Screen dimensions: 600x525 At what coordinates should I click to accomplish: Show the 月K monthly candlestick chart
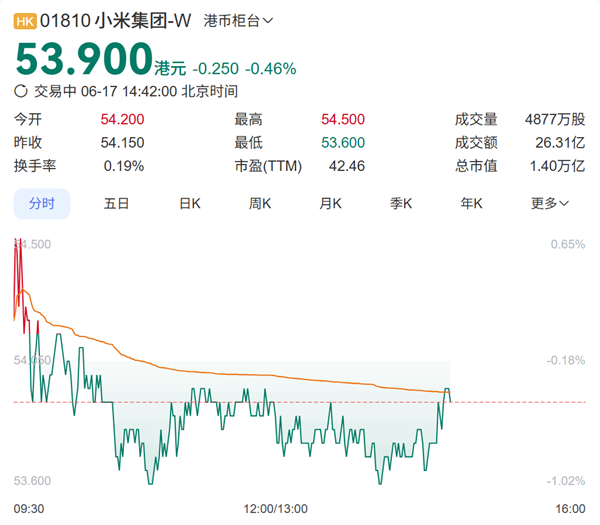(x=331, y=203)
